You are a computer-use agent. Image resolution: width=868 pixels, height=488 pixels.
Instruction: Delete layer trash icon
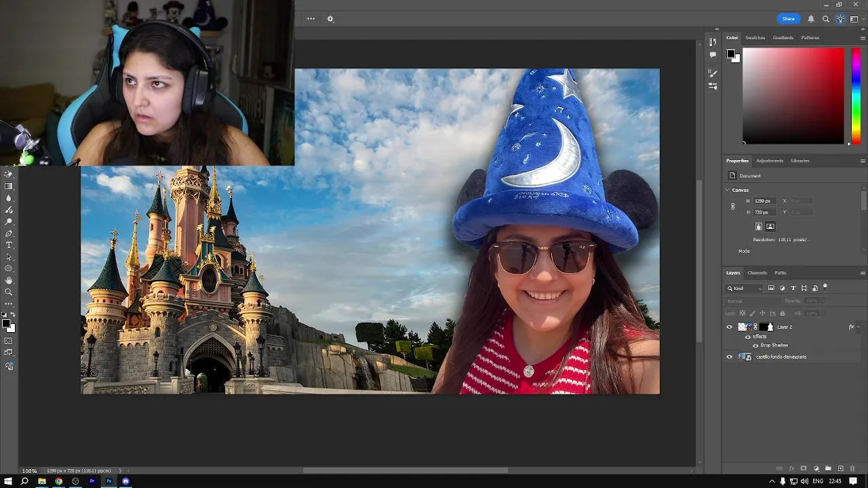coord(852,468)
